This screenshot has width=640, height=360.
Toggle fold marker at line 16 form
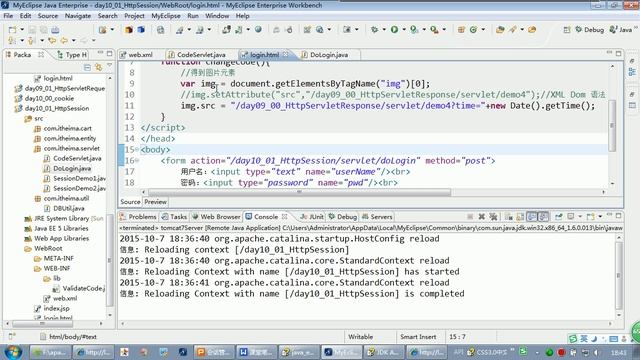pos(137,160)
